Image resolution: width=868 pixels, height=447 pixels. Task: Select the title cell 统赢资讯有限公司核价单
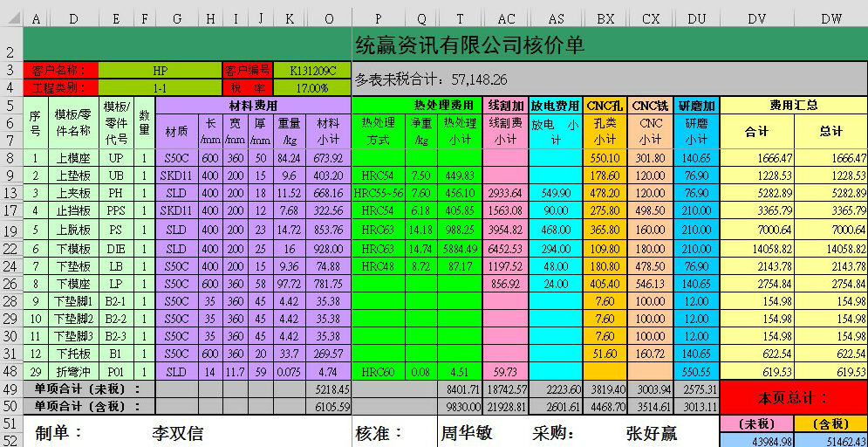point(610,45)
